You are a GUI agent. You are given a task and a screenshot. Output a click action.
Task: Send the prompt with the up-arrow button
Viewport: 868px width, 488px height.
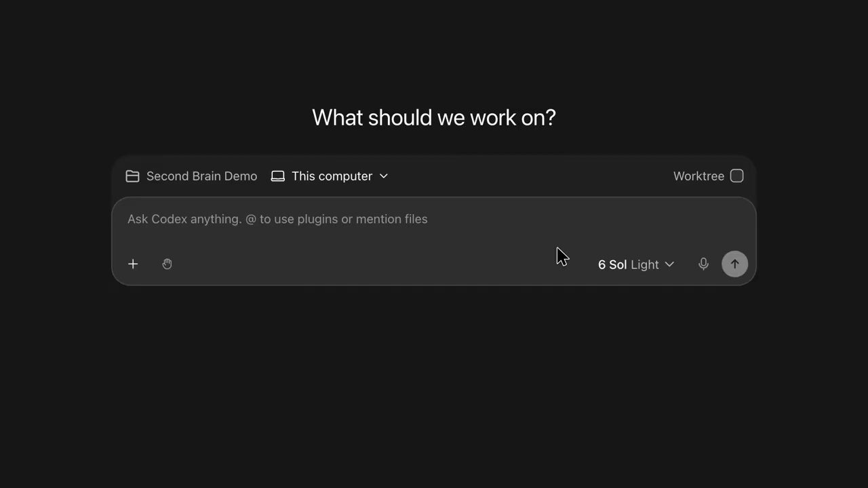coord(734,264)
